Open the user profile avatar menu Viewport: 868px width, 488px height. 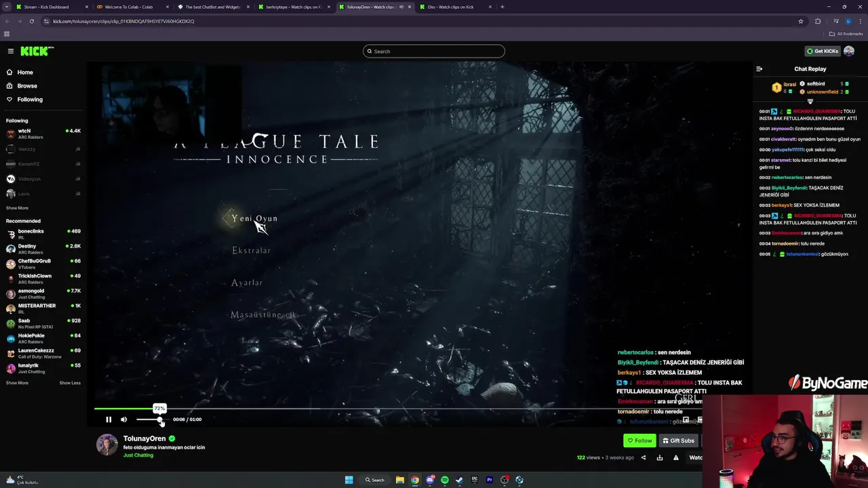click(849, 51)
